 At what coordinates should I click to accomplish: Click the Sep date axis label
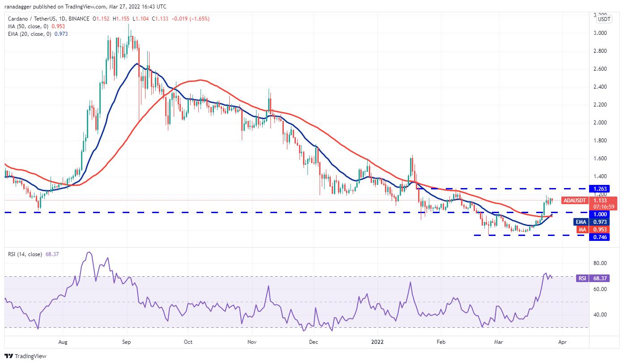click(x=126, y=342)
